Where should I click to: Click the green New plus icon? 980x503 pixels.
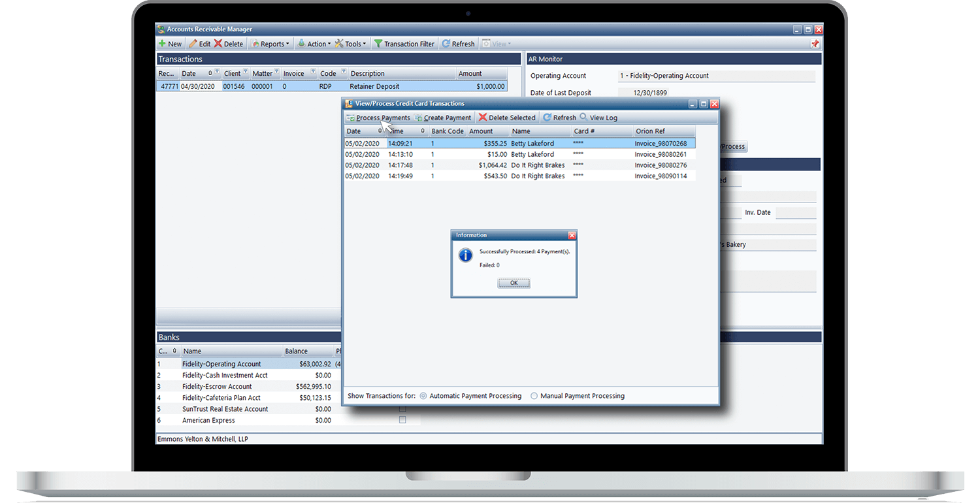pos(162,44)
